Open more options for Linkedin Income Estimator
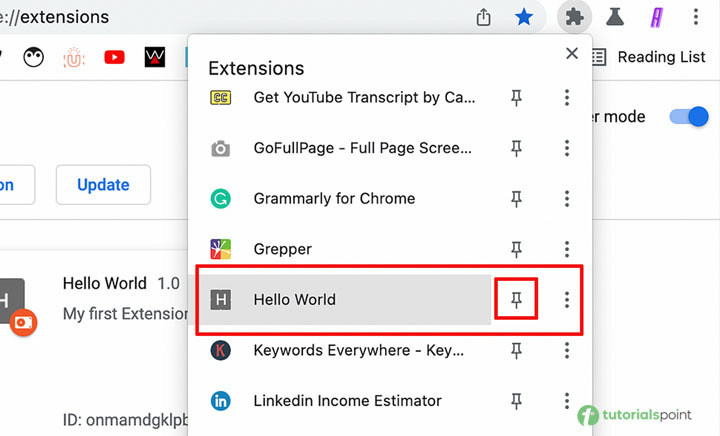This screenshot has height=436, width=720. (x=567, y=401)
